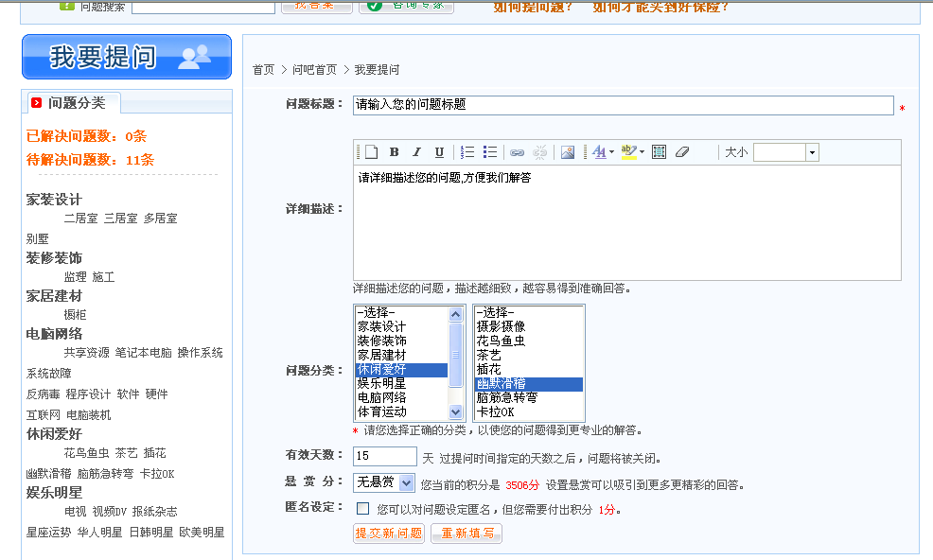The image size is (933, 560).
Task: Open the 无悬赏 reward dropdown
Action: click(x=383, y=483)
